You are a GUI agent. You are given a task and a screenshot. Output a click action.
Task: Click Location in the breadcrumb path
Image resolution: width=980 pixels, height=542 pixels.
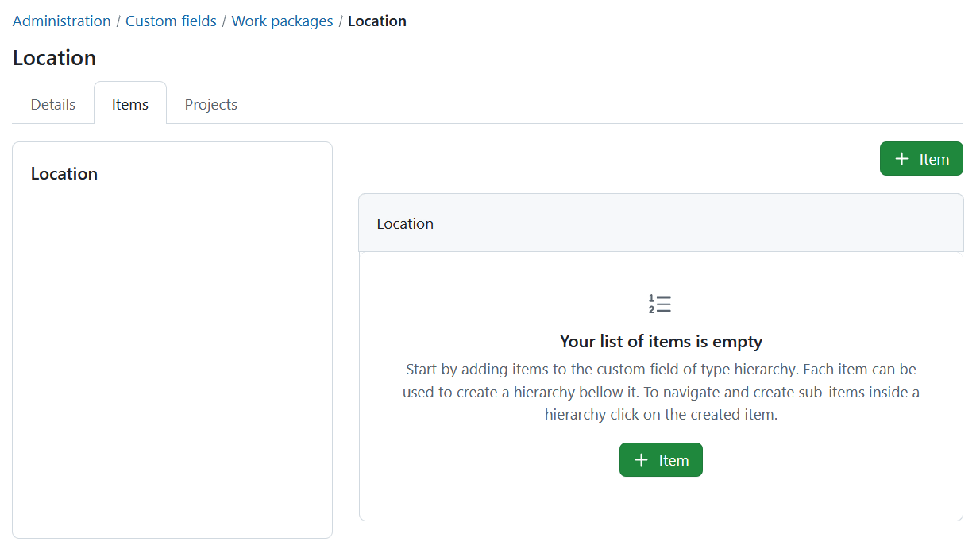tap(377, 21)
